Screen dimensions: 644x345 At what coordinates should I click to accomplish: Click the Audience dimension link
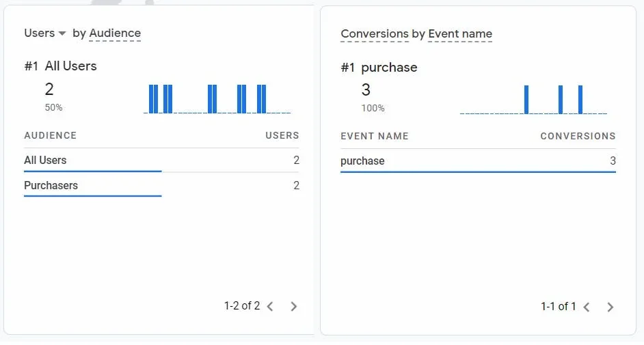click(115, 33)
